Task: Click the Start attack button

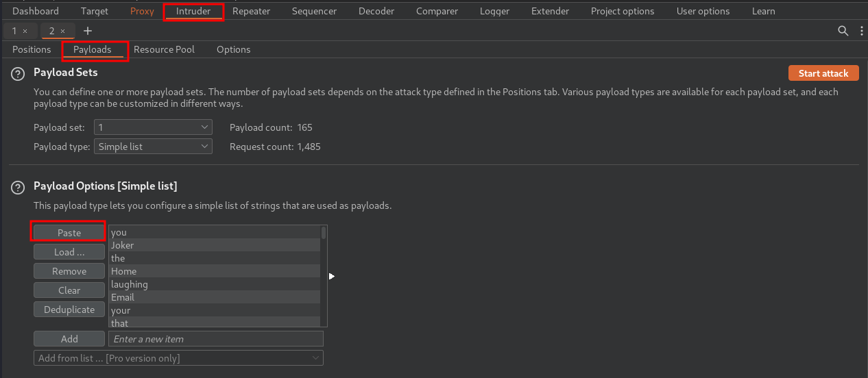Action: [823, 73]
